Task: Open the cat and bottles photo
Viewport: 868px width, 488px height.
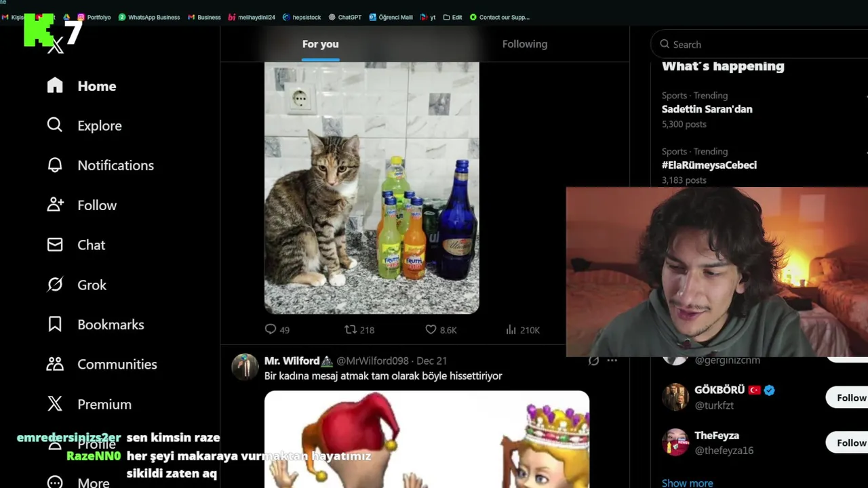Action: click(x=372, y=188)
